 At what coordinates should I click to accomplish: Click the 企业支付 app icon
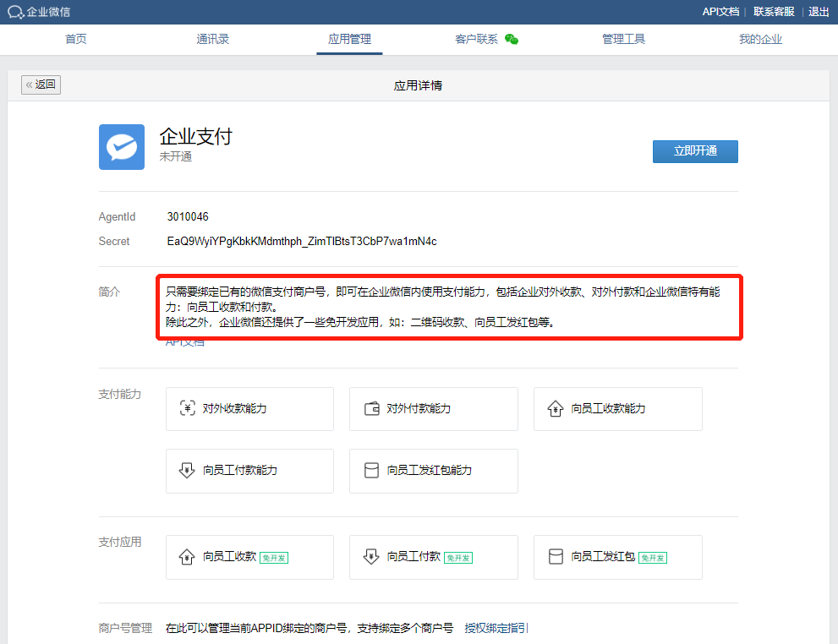pyautogui.click(x=122, y=147)
